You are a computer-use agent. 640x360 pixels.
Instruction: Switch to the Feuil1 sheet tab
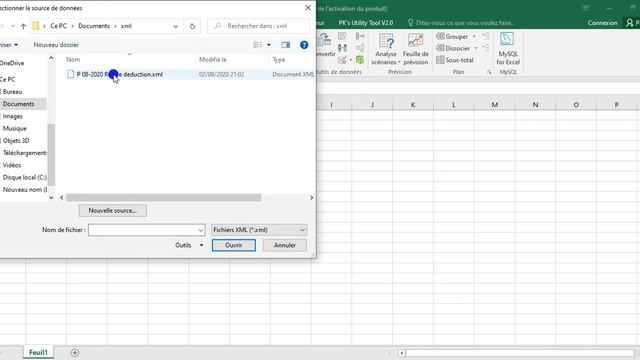(38, 353)
